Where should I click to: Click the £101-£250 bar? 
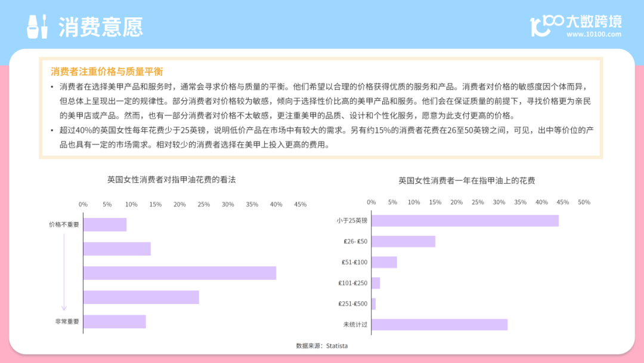pyautogui.click(x=376, y=283)
